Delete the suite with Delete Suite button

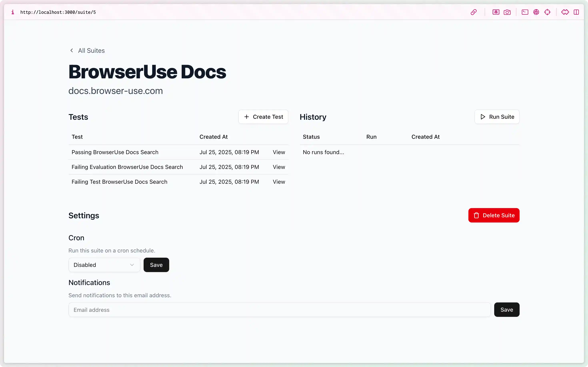tap(494, 215)
